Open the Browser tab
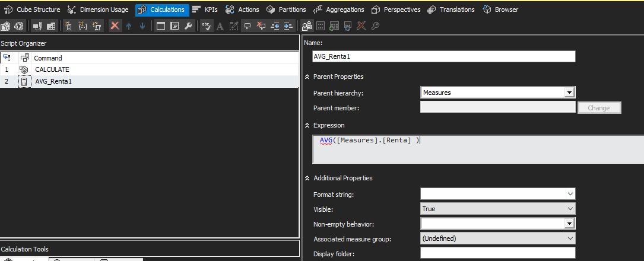Image resolution: width=644 pixels, height=261 pixels. [500, 9]
